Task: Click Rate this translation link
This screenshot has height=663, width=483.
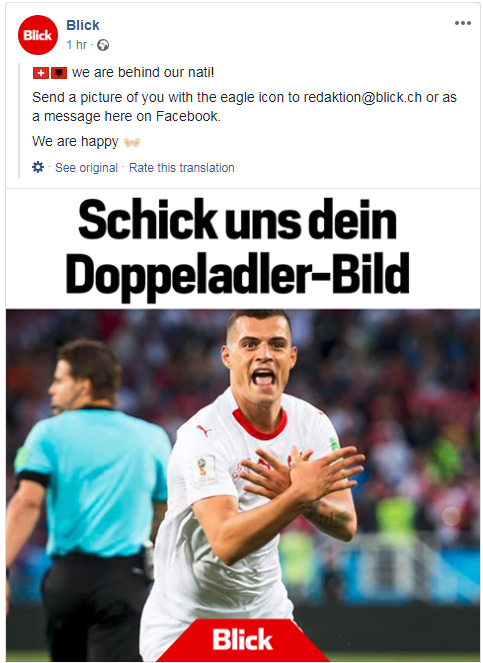Action: pyautogui.click(x=181, y=168)
